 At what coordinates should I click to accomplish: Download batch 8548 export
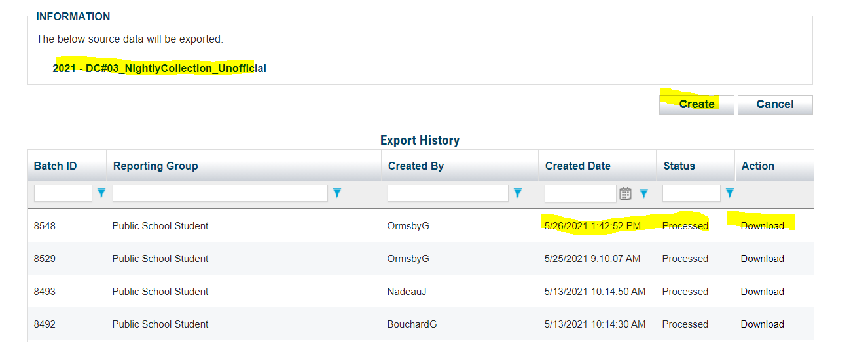point(762,226)
